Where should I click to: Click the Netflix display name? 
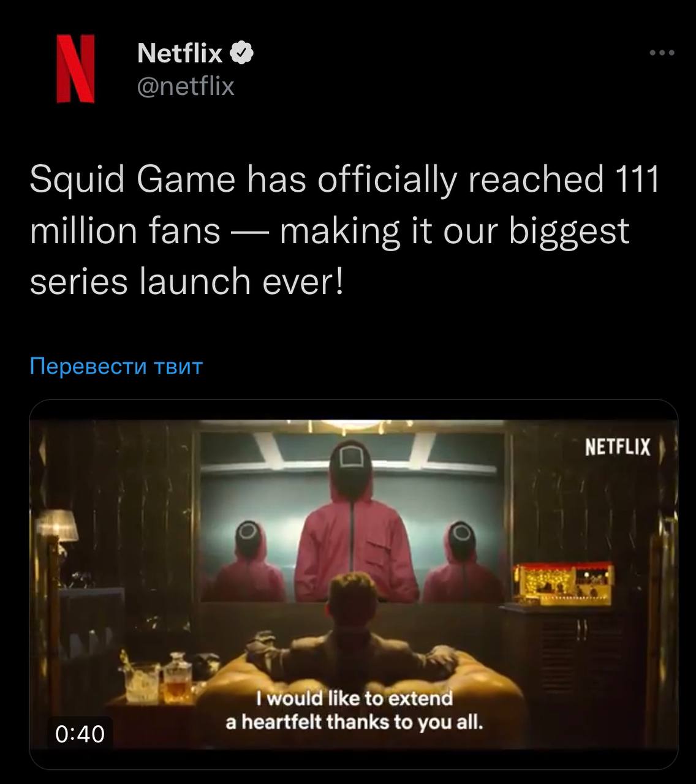(180, 53)
